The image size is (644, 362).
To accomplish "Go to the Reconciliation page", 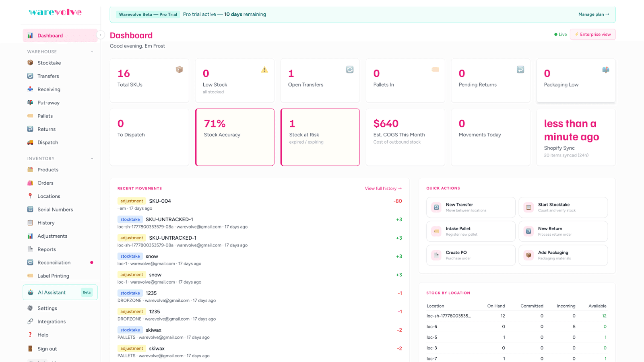I will [60, 263].
